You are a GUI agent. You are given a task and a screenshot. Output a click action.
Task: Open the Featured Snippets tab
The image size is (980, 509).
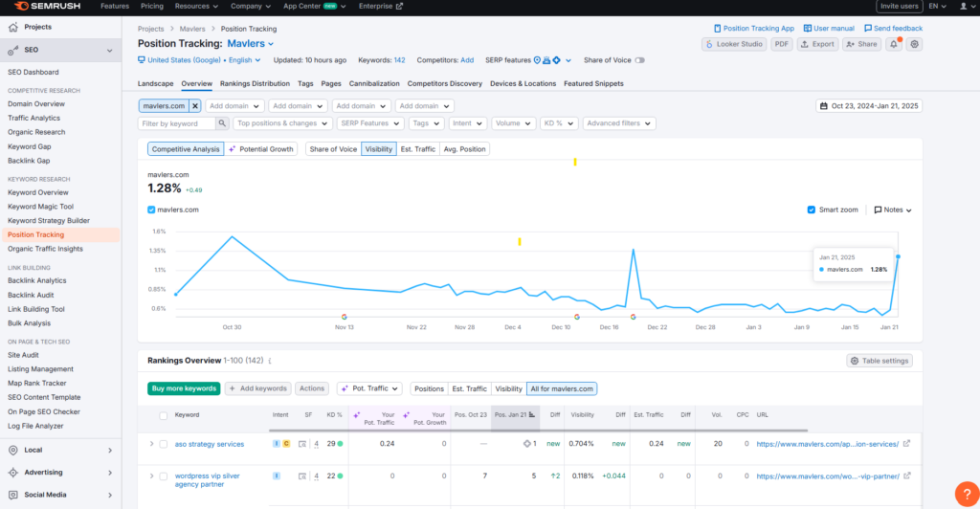pos(593,83)
